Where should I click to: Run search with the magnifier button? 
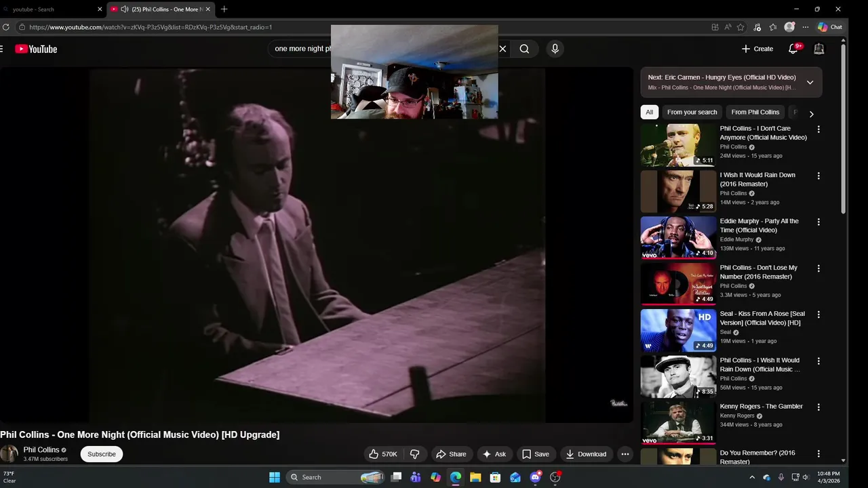[524, 49]
